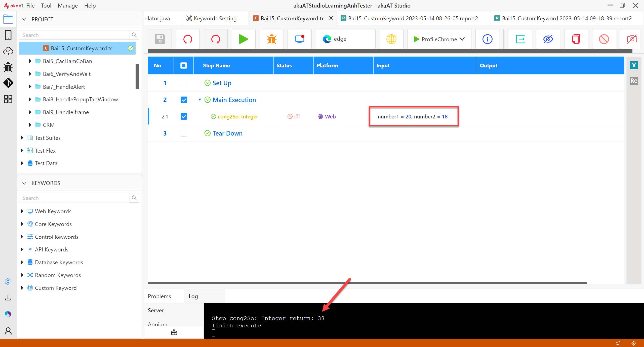This screenshot has height=347, width=644.
Task: Click the second red reload arrow icon
Action: point(216,39)
